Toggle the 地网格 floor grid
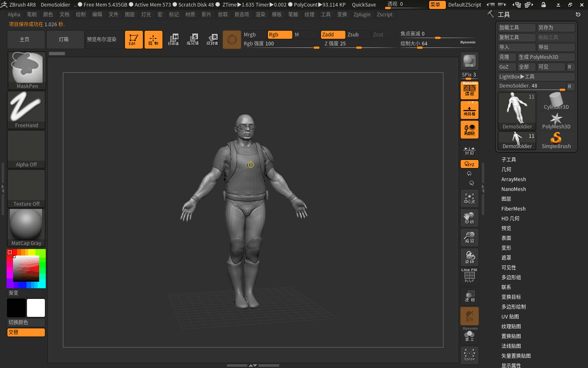The image size is (588, 368). 469,110
